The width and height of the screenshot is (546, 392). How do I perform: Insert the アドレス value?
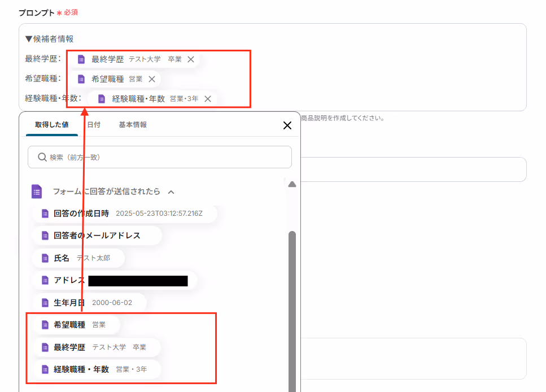(x=115, y=280)
